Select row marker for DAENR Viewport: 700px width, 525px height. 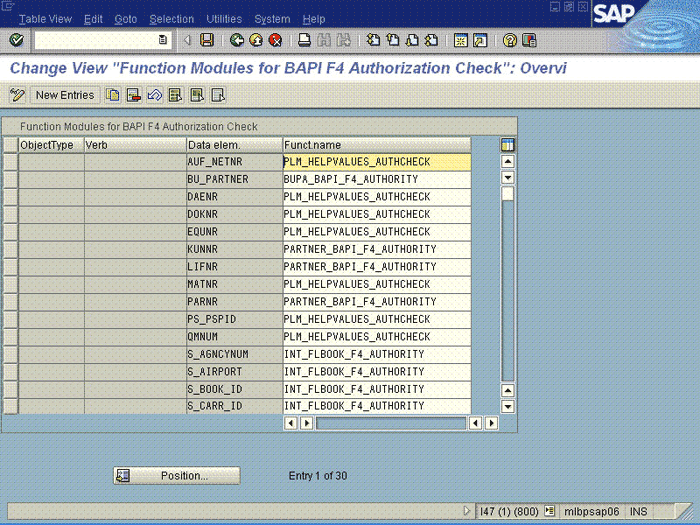click(10, 196)
